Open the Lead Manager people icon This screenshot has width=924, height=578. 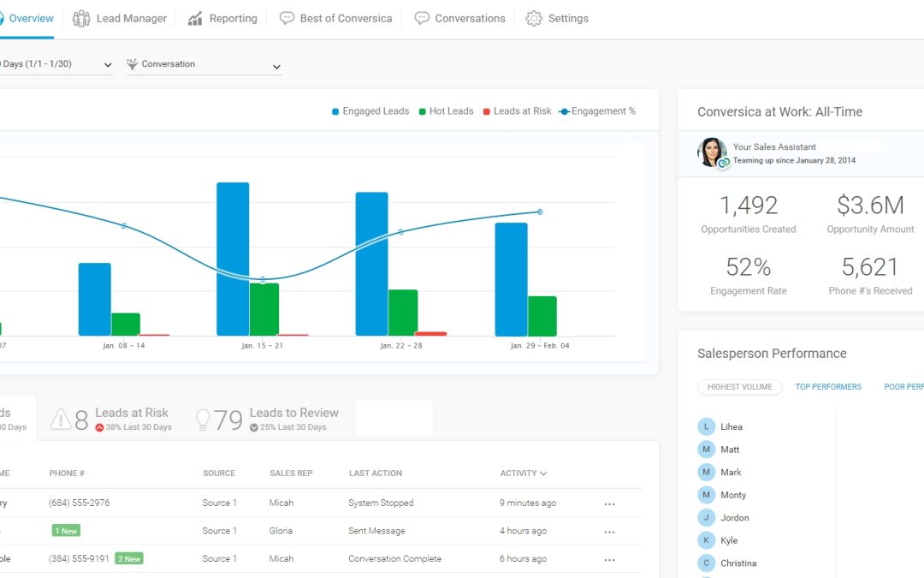coord(81,18)
